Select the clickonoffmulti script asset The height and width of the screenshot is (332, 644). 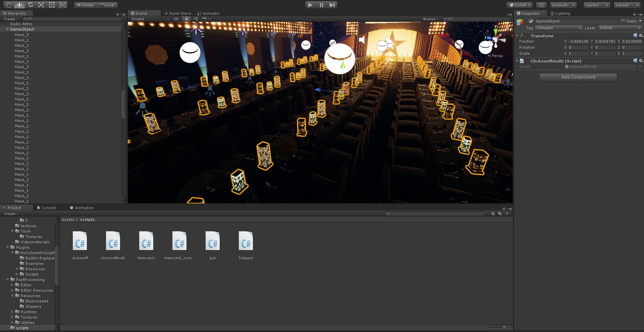[x=113, y=245]
